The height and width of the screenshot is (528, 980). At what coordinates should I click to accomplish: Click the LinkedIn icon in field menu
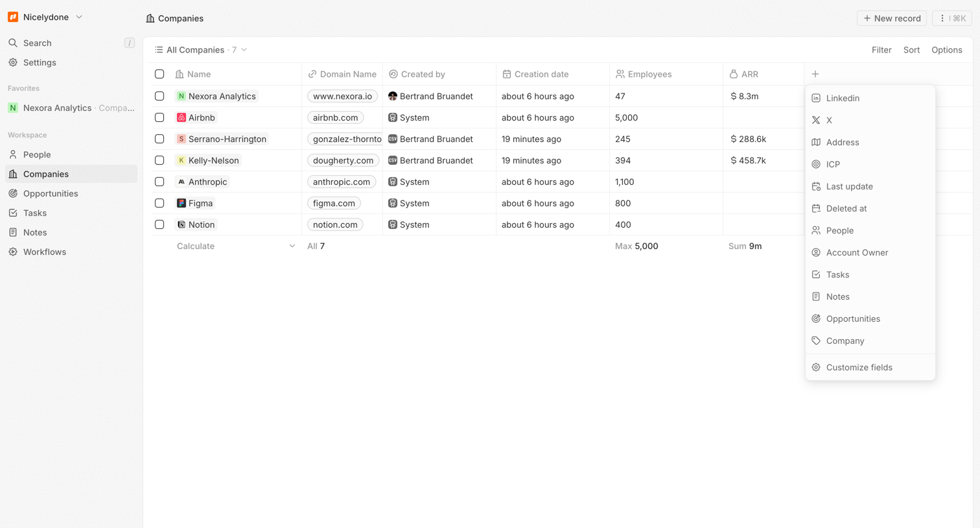pyautogui.click(x=816, y=98)
